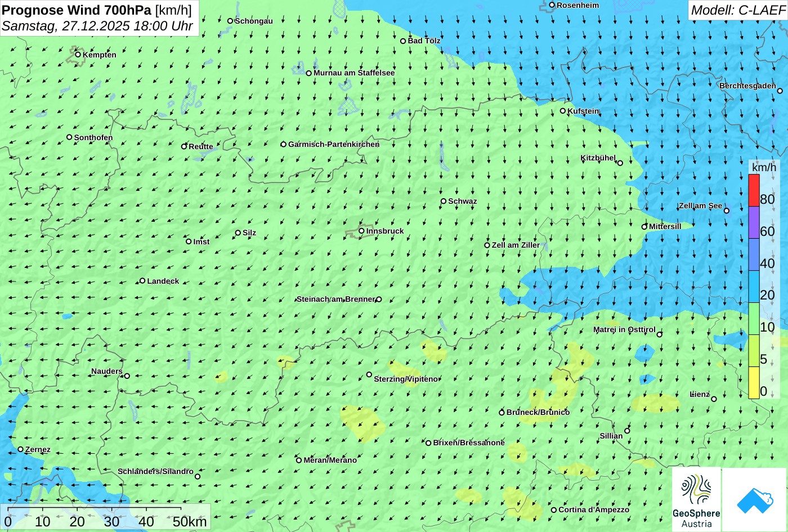
Task: Select the Mittersill marker circle
Action: 644,227
